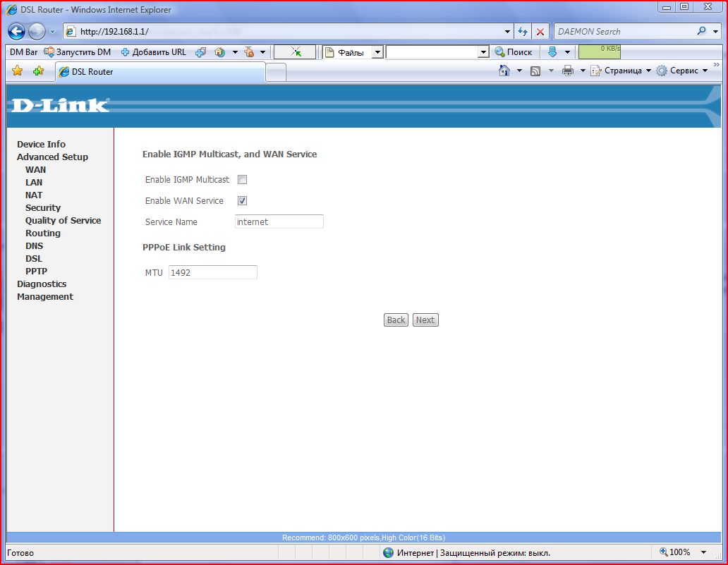Expand the command bar overflow chevron
728x565 pixels.
point(717,64)
